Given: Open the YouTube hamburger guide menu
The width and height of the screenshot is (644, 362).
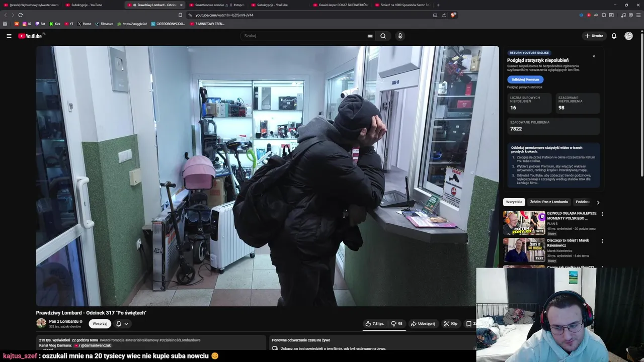Looking at the screenshot, I should [x=9, y=36].
